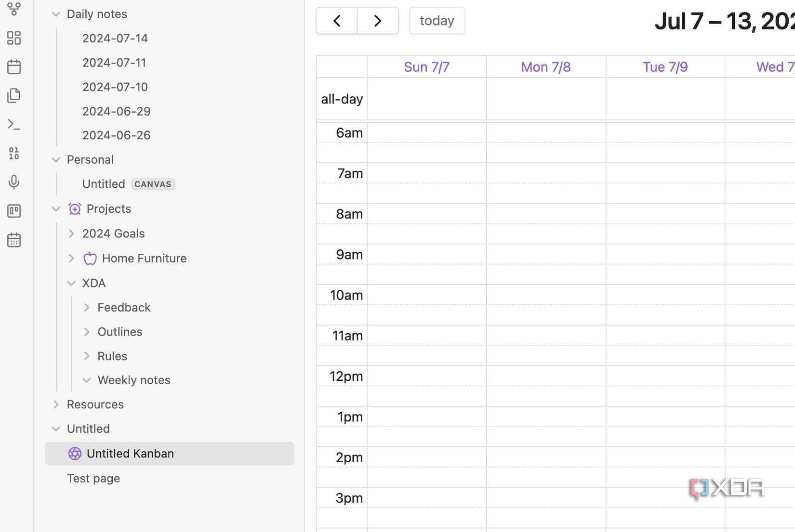The height and width of the screenshot is (532, 795).
Task: Expand the Outlines folder
Action: click(x=87, y=332)
